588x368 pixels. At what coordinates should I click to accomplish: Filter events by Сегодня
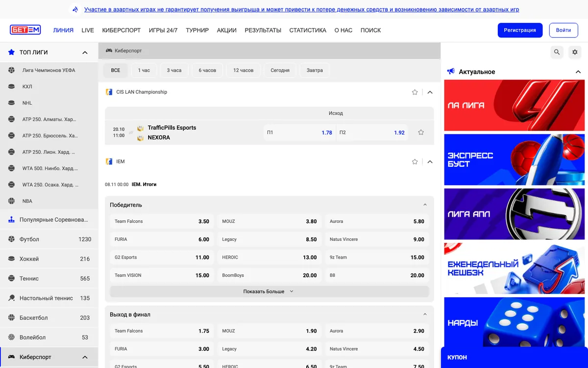280,70
